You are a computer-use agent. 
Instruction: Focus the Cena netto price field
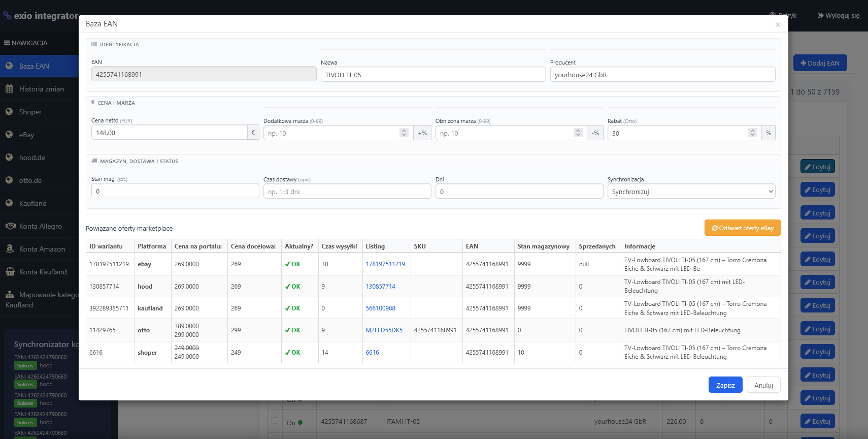point(169,133)
